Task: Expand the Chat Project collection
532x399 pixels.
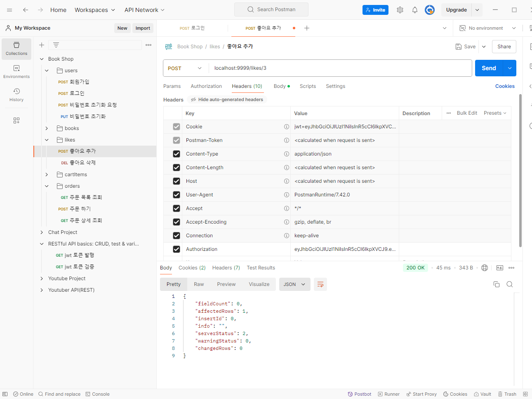Action: point(42,232)
